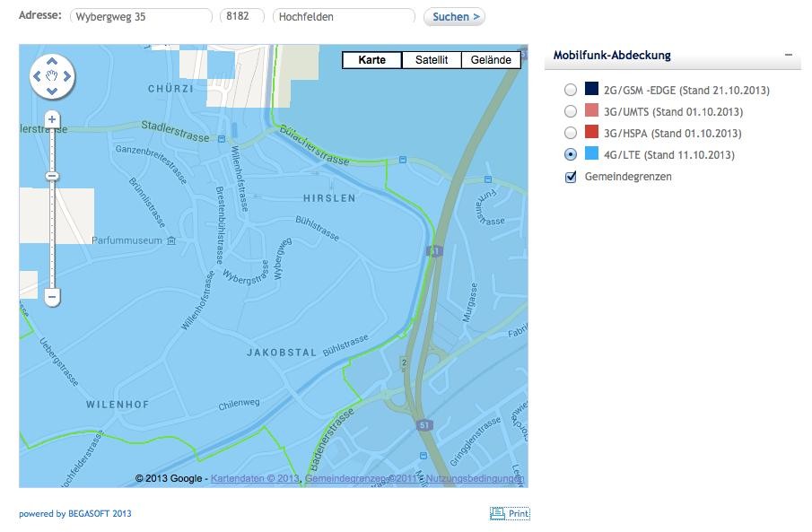This screenshot has width=812, height=532.
Task: Pan the map right with arrow control
Action: coord(67,76)
